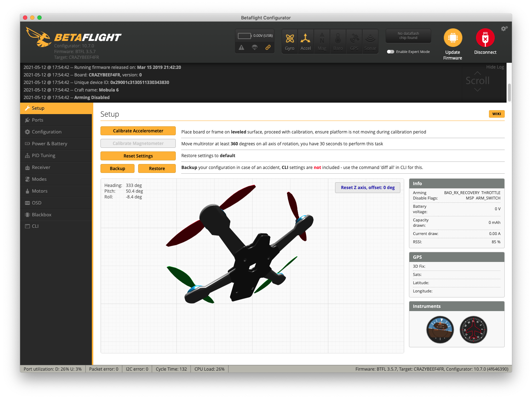Image resolution: width=532 pixels, height=399 pixels.
Task: Click the Cycle Time status entry
Action: [171, 369]
